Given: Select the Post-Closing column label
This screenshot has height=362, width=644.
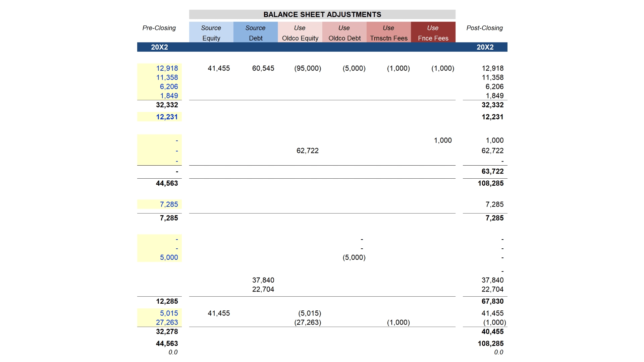Looking at the screenshot, I should [x=484, y=28].
